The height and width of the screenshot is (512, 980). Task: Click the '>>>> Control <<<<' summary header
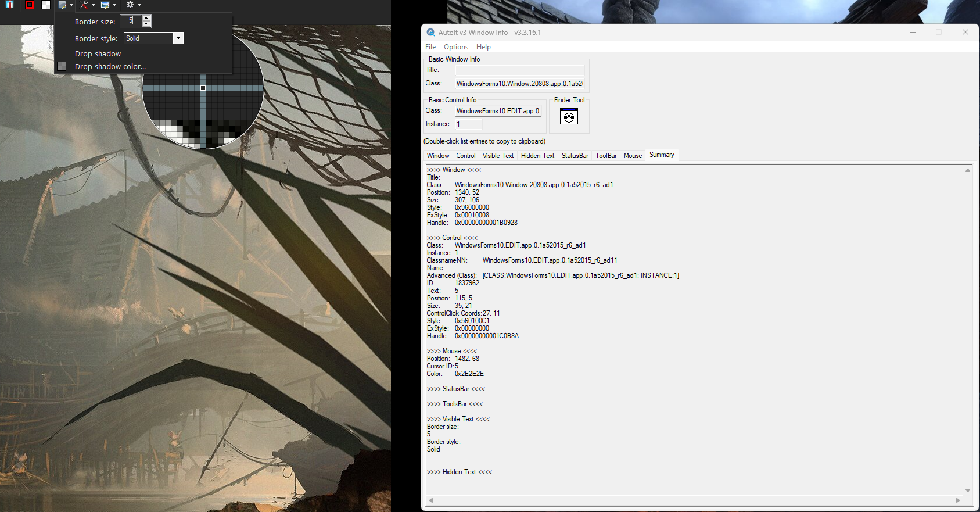[x=453, y=238]
